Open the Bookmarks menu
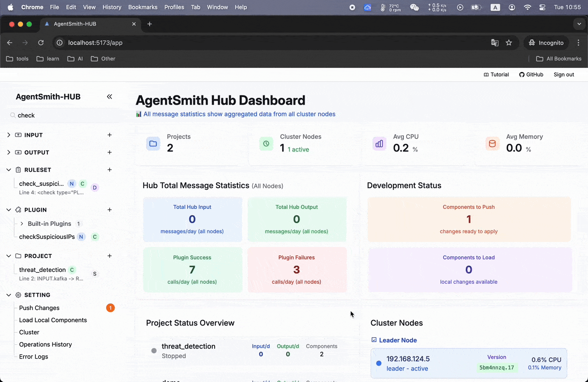The height and width of the screenshot is (382, 588). 142,7
